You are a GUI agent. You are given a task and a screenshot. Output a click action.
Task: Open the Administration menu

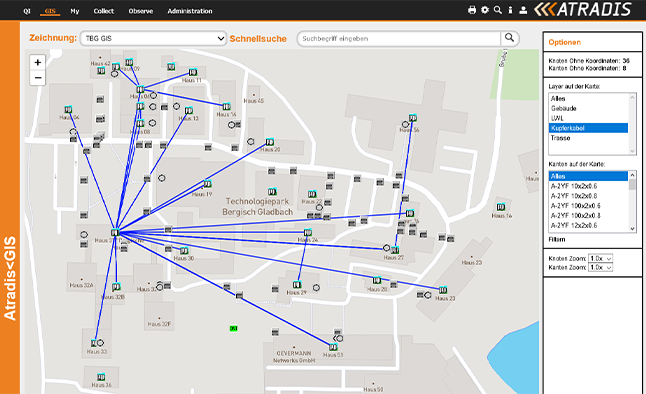tap(190, 11)
